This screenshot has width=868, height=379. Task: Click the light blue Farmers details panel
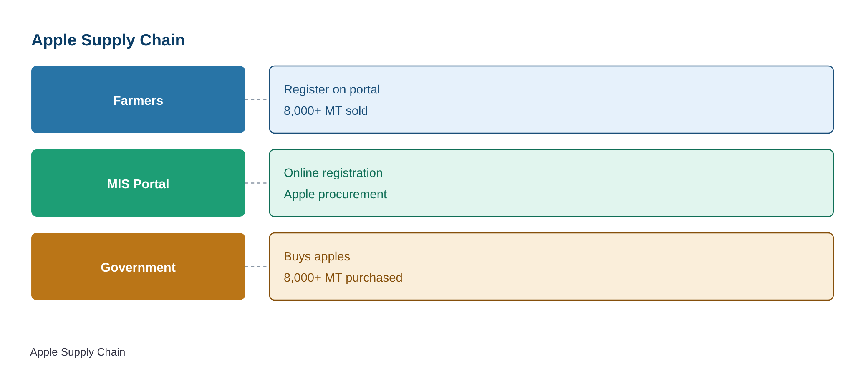pyautogui.click(x=551, y=99)
